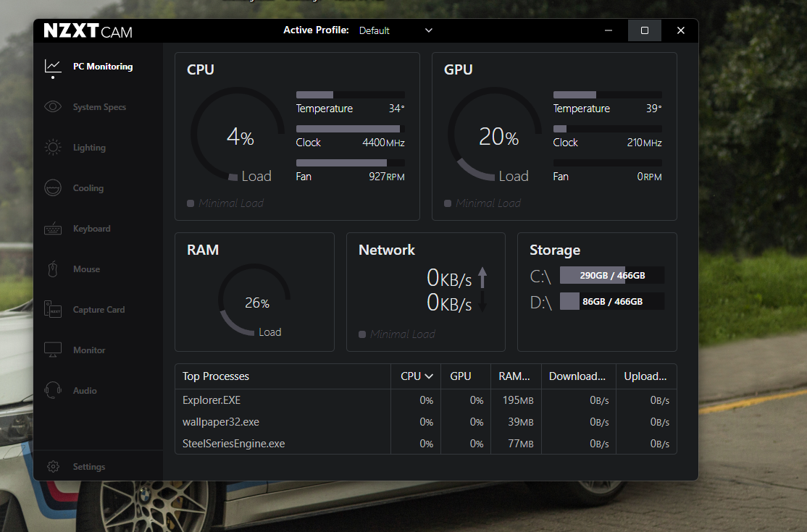Go to System Specs

(99, 107)
